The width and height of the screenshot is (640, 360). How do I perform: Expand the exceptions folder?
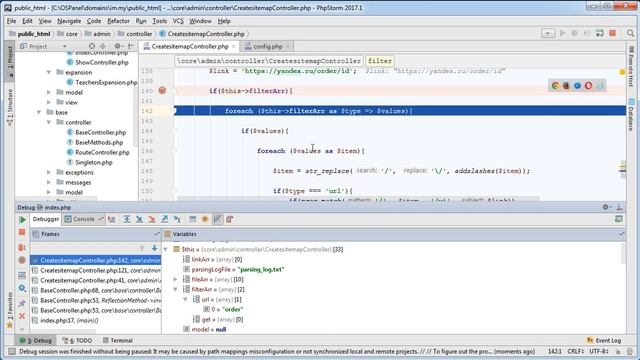49,172
